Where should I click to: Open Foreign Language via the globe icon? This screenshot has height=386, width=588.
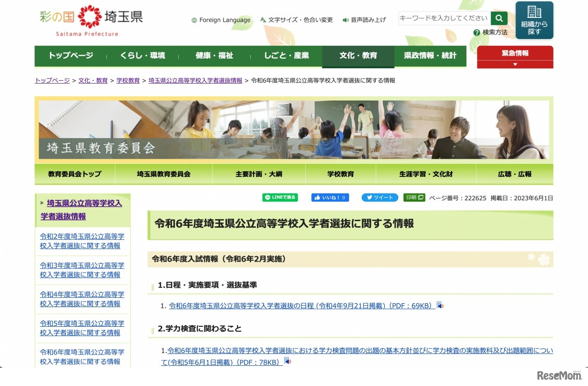(193, 20)
